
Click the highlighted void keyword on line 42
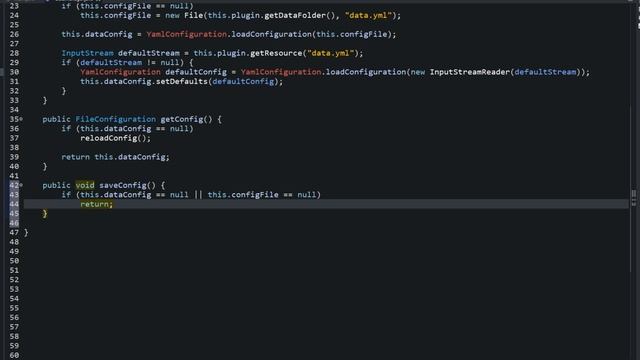click(85, 185)
